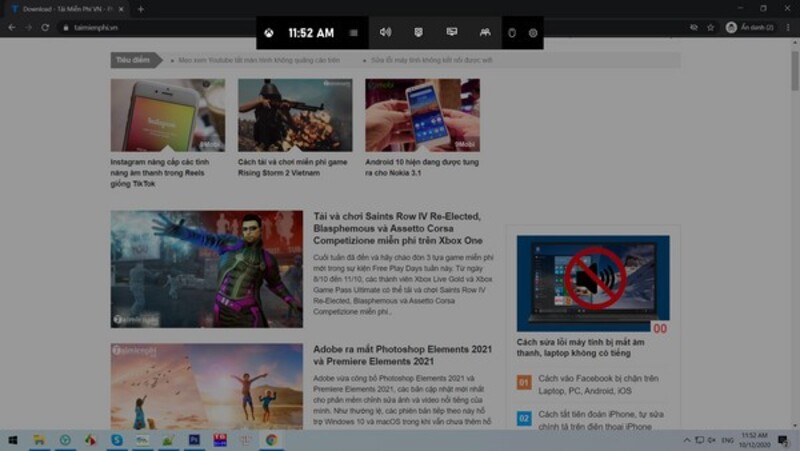Open the Game Bar Performance widget

452,32
